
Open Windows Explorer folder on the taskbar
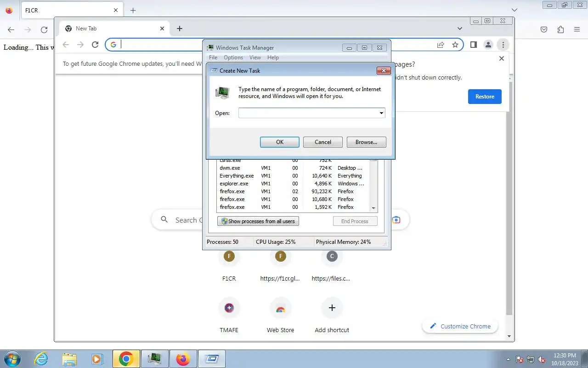[69, 359]
